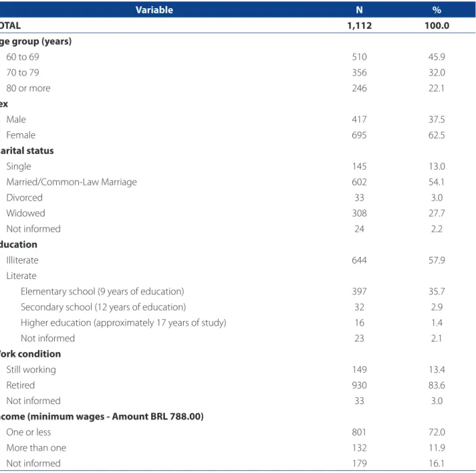The height and width of the screenshot is (473, 476).
Task: Select the value 16
Action: coord(359,322)
